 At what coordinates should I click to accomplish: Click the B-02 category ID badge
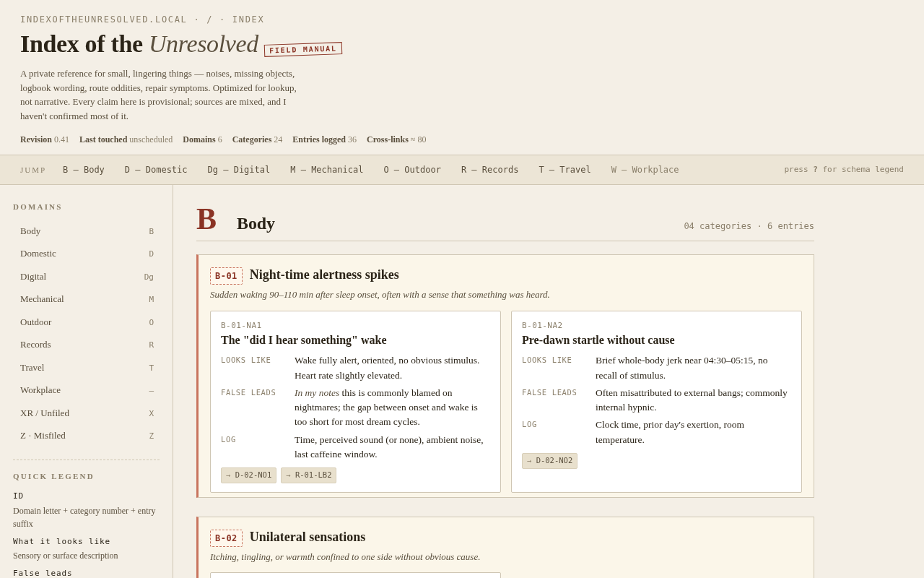pyautogui.click(x=226, y=538)
